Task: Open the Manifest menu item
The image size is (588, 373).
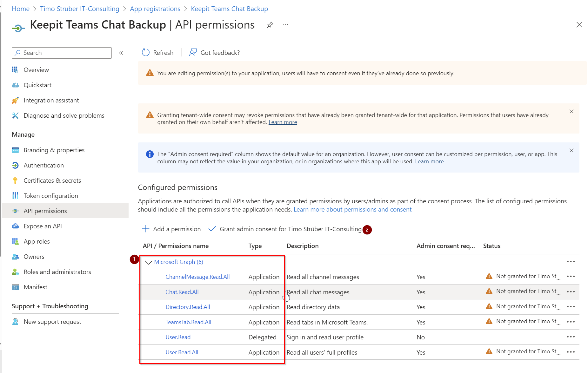Action: 35,287
